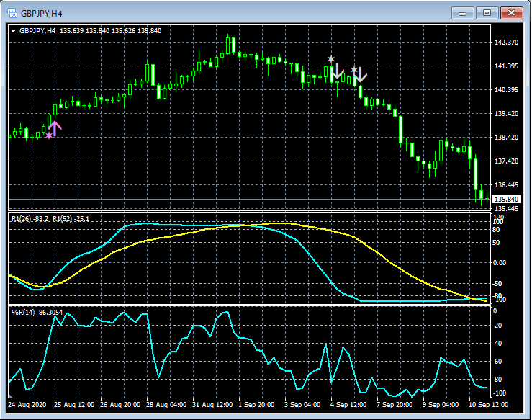Click the 7 Sep 20:00 time axis label
The width and height of the screenshot is (532, 420).
pos(395,405)
